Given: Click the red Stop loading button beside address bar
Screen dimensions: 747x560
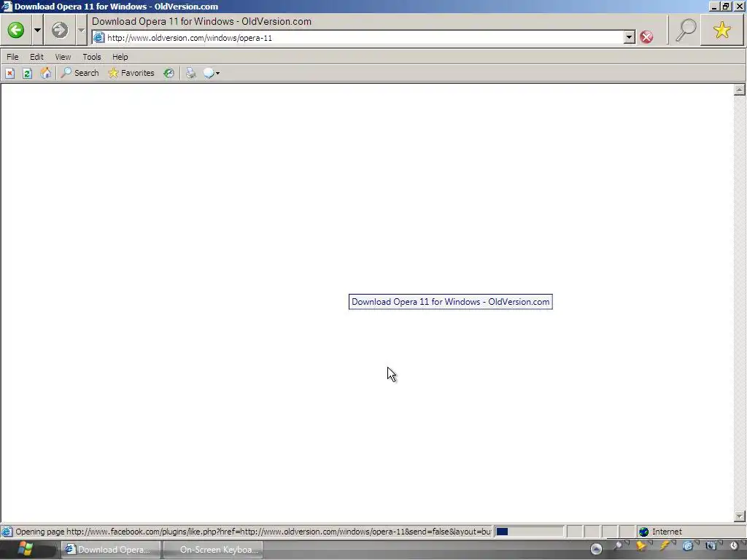Looking at the screenshot, I should coord(646,37).
